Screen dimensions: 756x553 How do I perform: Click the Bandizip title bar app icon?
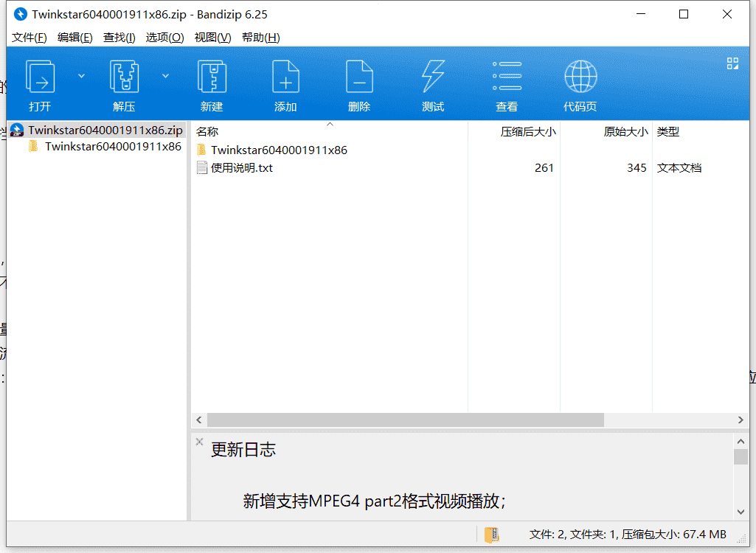(20, 14)
